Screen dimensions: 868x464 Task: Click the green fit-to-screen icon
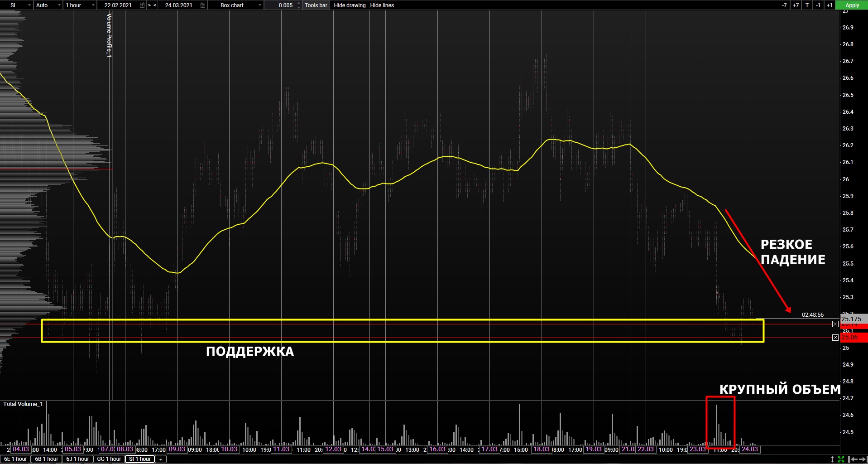tap(841, 459)
